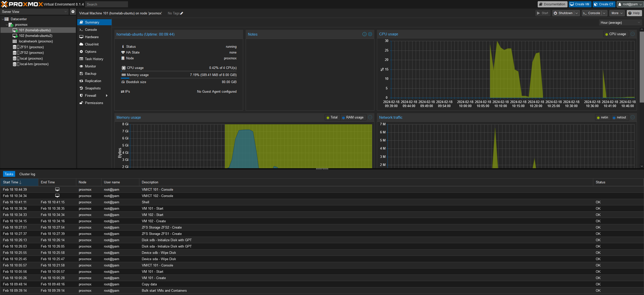Viewport: 644px width, 295px height.
Task: Click the Notes panel collapse circle icon
Action: point(364,34)
